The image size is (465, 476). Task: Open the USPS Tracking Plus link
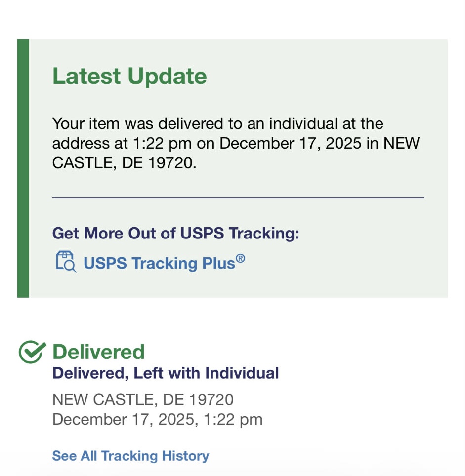pyautogui.click(x=159, y=263)
